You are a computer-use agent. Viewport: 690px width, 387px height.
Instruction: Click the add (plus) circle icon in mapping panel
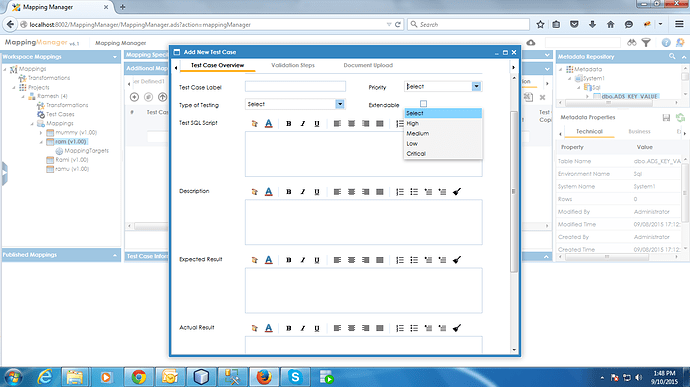(135, 97)
